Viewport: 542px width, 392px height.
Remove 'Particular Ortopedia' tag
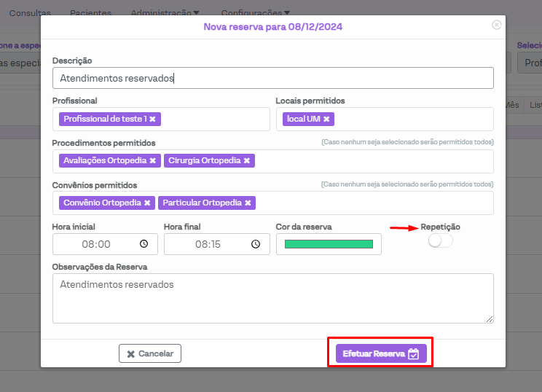tap(248, 203)
